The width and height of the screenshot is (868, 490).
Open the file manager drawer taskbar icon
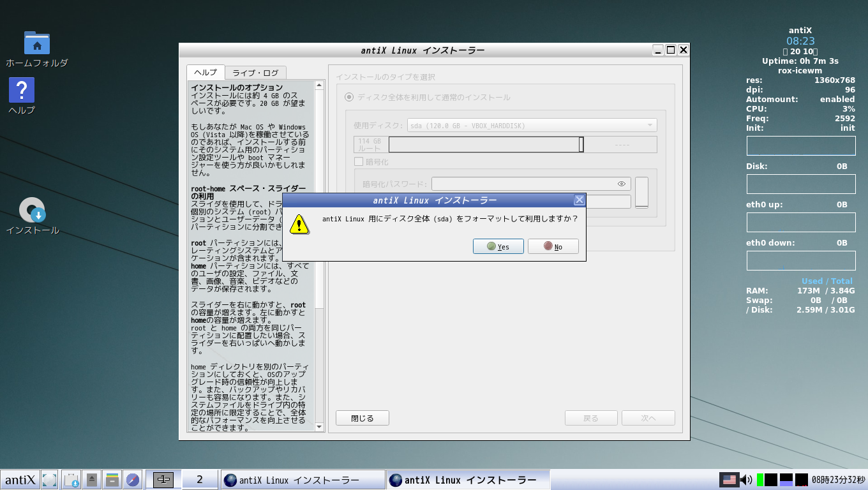coord(113,480)
